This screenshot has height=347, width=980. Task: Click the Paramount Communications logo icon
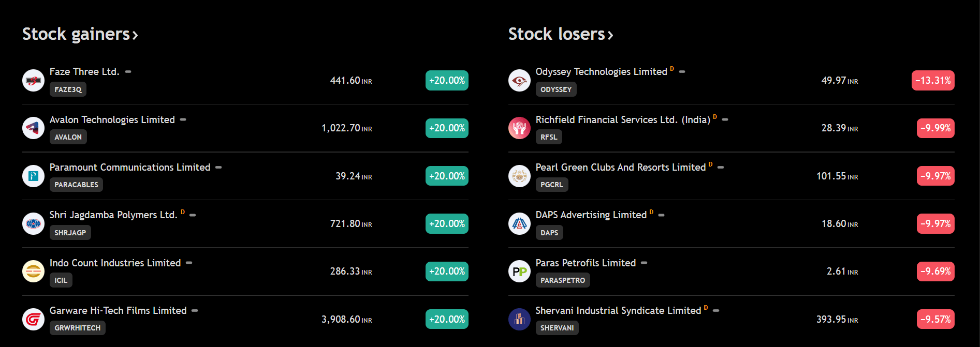(33, 176)
